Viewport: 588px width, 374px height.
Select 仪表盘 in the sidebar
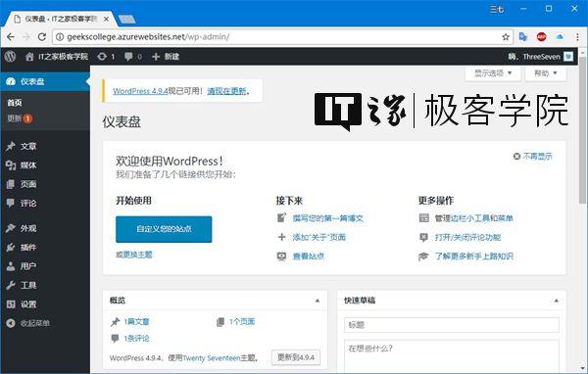[45, 81]
